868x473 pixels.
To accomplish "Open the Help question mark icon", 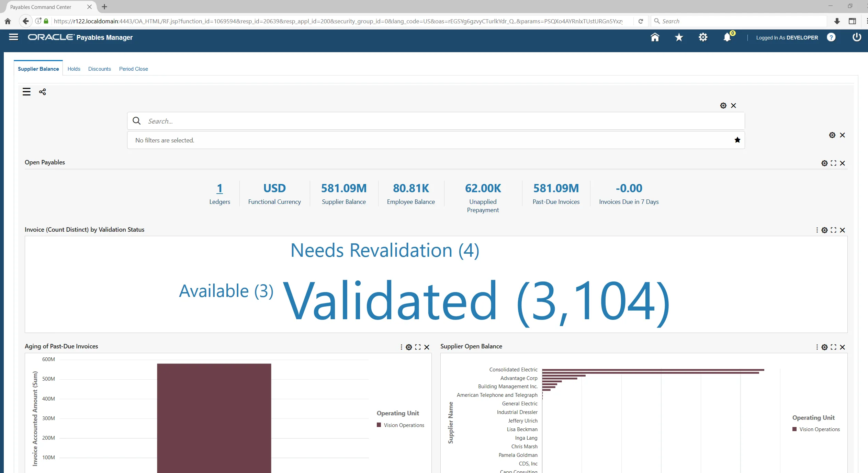I will click(x=831, y=37).
